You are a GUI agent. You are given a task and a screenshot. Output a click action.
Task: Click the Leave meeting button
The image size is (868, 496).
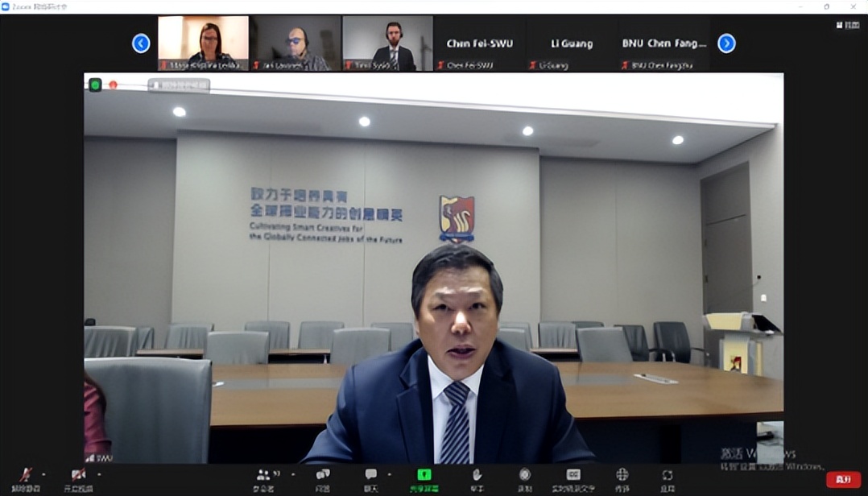pyautogui.click(x=845, y=479)
